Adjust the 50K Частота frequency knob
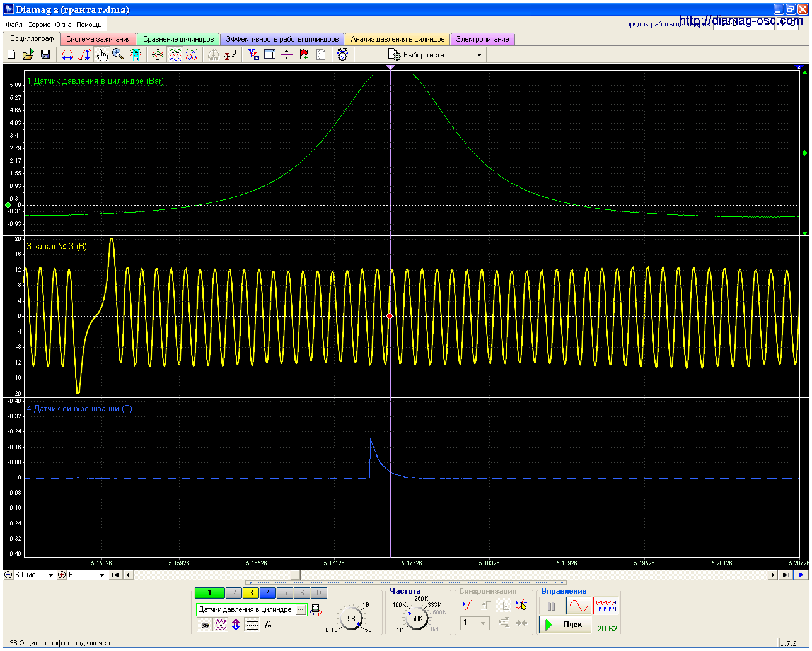812x651 pixels. (417, 618)
